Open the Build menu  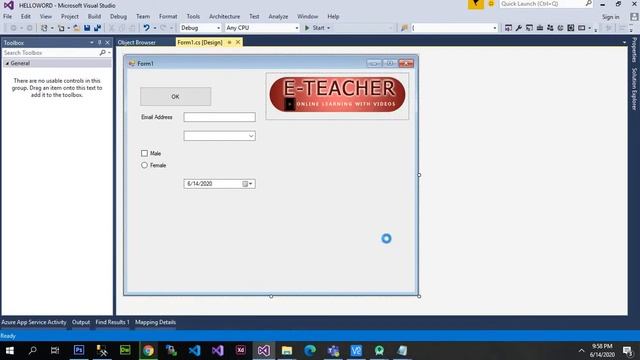pos(94,16)
